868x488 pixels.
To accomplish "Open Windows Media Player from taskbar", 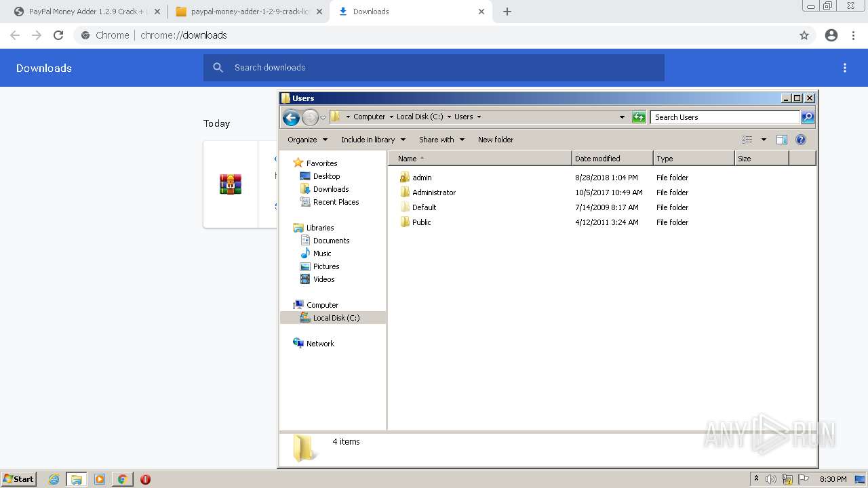I will click(x=100, y=479).
